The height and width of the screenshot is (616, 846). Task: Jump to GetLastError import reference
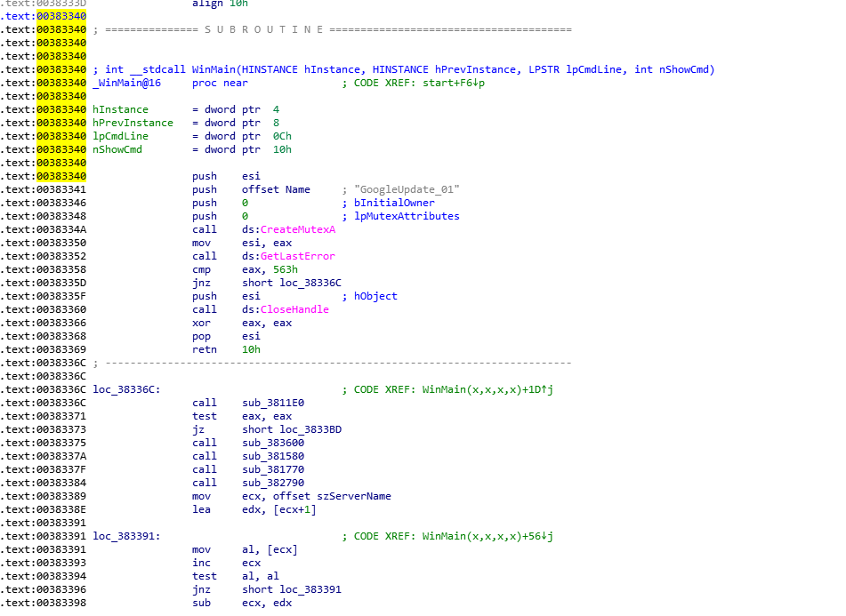coord(297,256)
